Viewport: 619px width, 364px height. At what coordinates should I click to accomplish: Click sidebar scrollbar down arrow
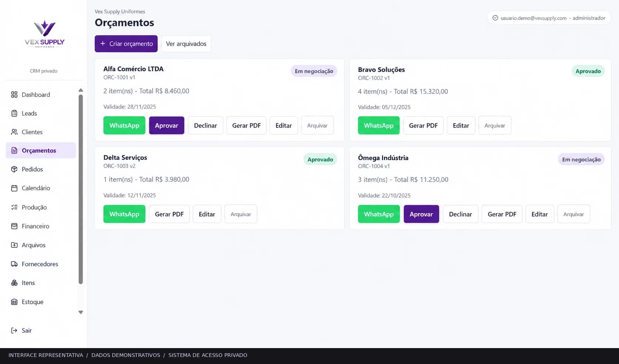point(81,313)
